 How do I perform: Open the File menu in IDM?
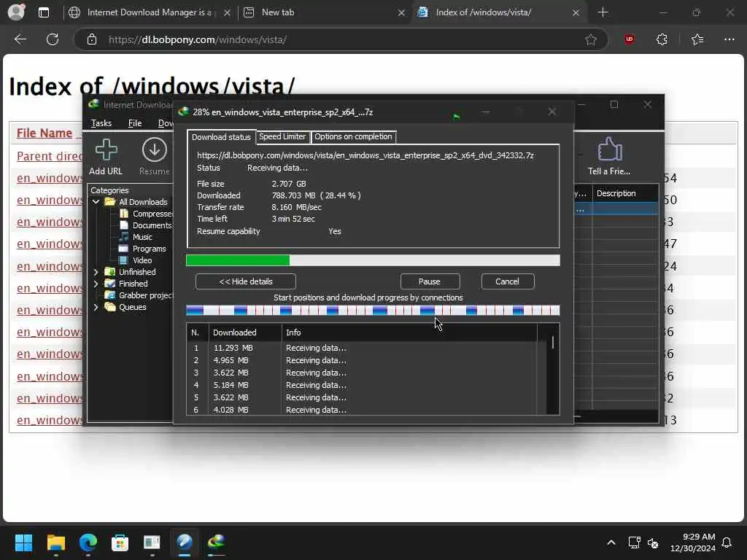click(135, 123)
